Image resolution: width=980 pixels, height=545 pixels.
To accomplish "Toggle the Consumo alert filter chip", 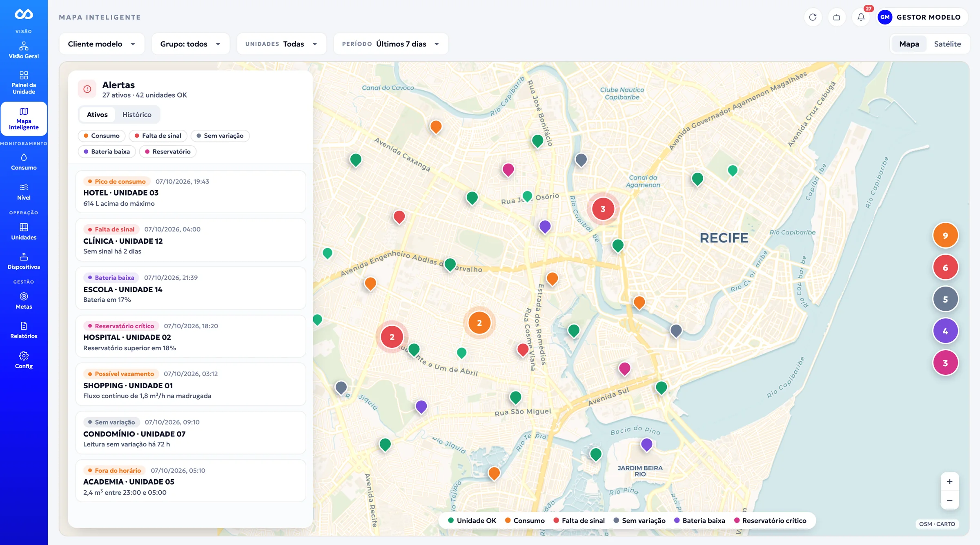I will [x=102, y=136].
